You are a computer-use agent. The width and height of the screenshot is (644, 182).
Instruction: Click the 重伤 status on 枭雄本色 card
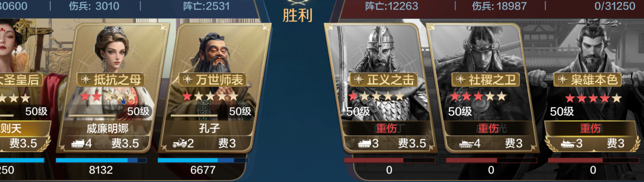pos(590,128)
